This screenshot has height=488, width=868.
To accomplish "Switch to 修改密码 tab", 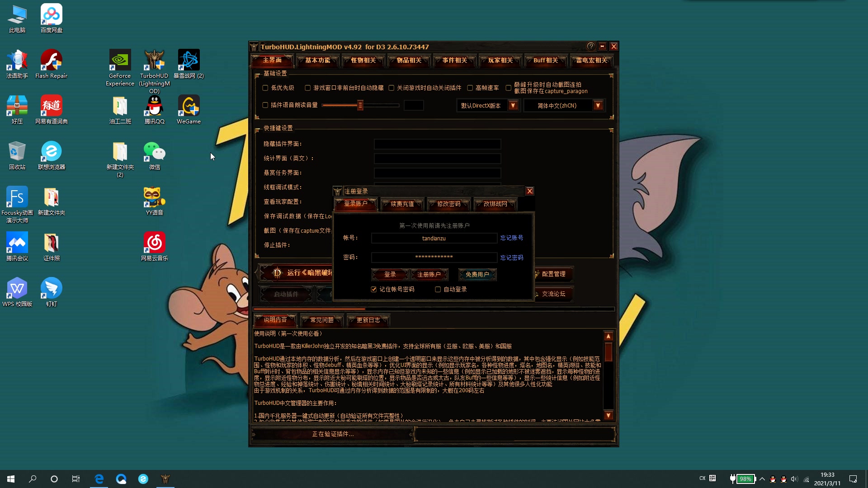I will pos(449,204).
